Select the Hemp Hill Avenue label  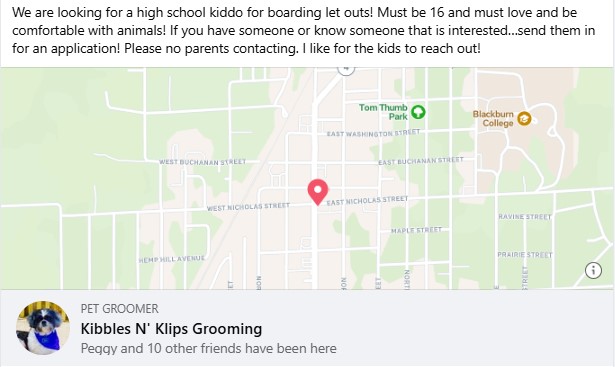[172, 259]
